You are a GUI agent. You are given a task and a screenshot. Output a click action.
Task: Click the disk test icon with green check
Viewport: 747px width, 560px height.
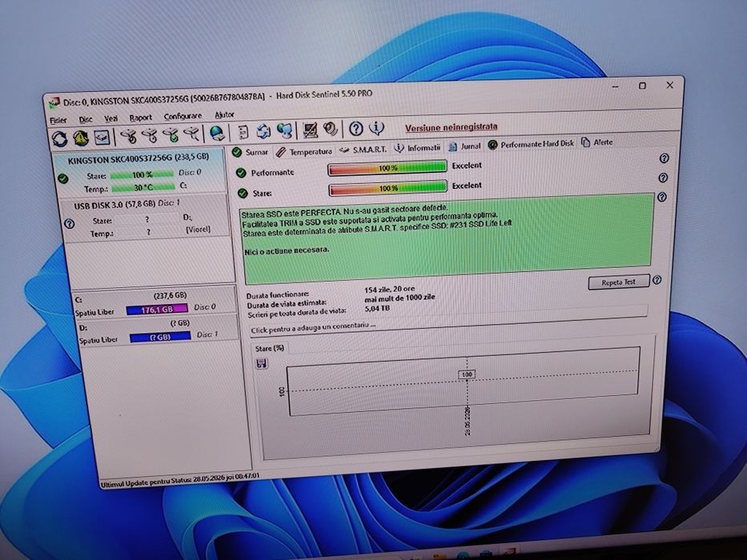point(171,135)
